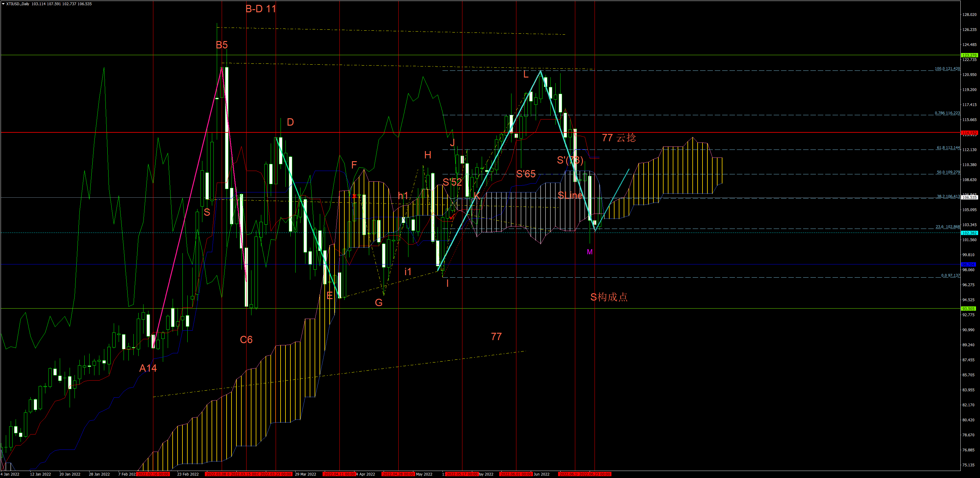Click the white 106.535 current price tag

[969, 197]
